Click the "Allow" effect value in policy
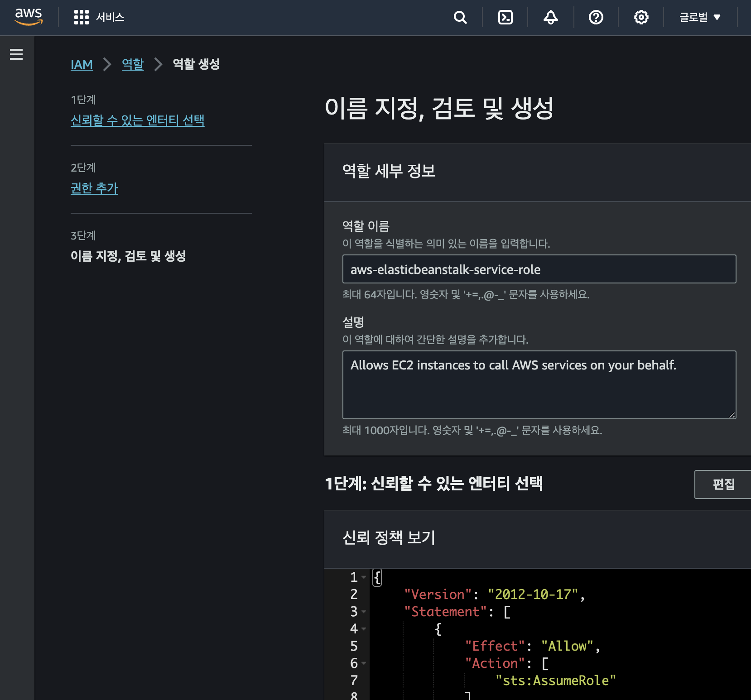751x700 pixels. click(x=567, y=646)
